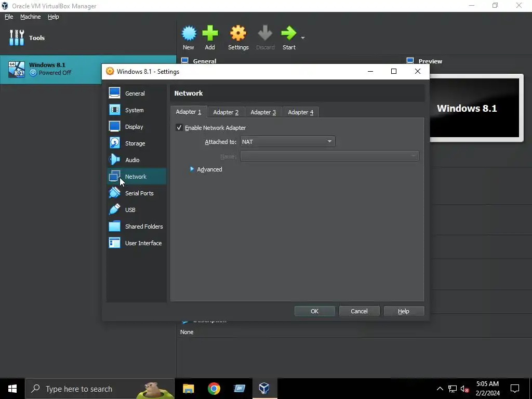Image resolution: width=532 pixels, height=399 pixels.
Task: Open the taskbar app with window icon
Action: (x=239, y=389)
